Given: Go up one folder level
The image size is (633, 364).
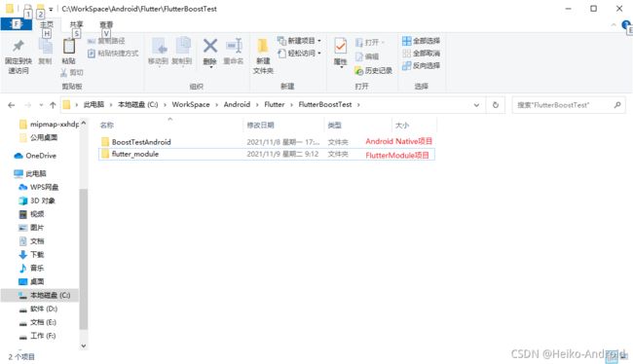Looking at the screenshot, I should pyautogui.click(x=53, y=105).
